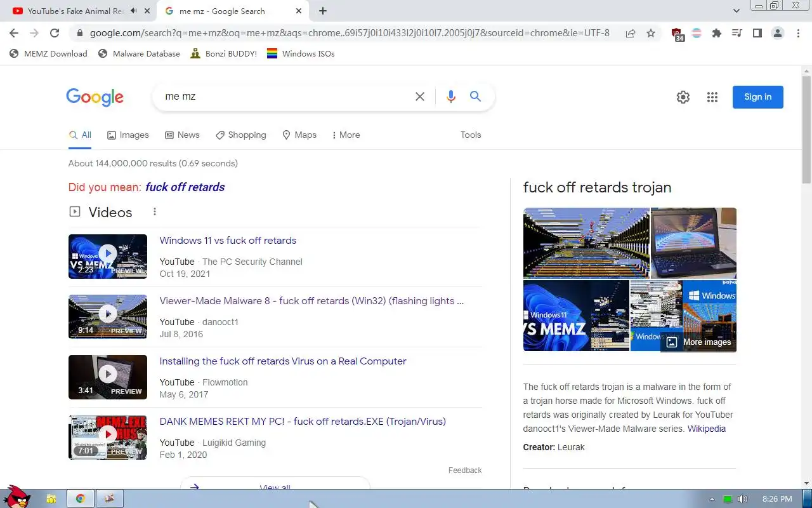Expand the More search categories dropdown
Viewport: 812px width, 508px height.
coord(346,135)
